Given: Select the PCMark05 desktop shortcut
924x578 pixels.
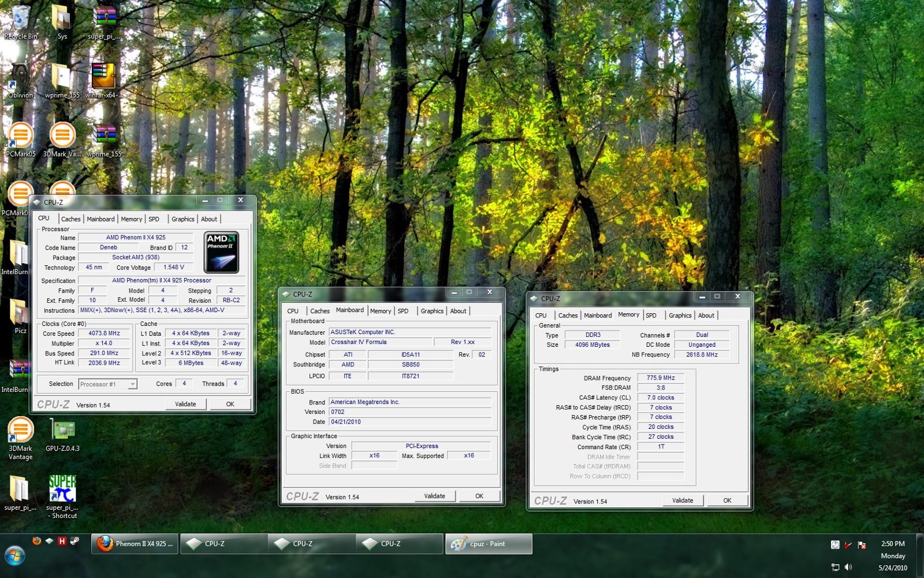Looking at the screenshot, I should coord(20,140).
